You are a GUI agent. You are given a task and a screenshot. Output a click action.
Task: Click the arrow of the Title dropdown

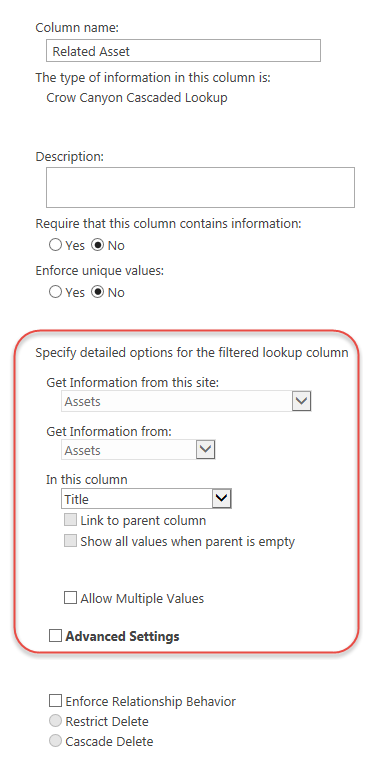[222, 499]
